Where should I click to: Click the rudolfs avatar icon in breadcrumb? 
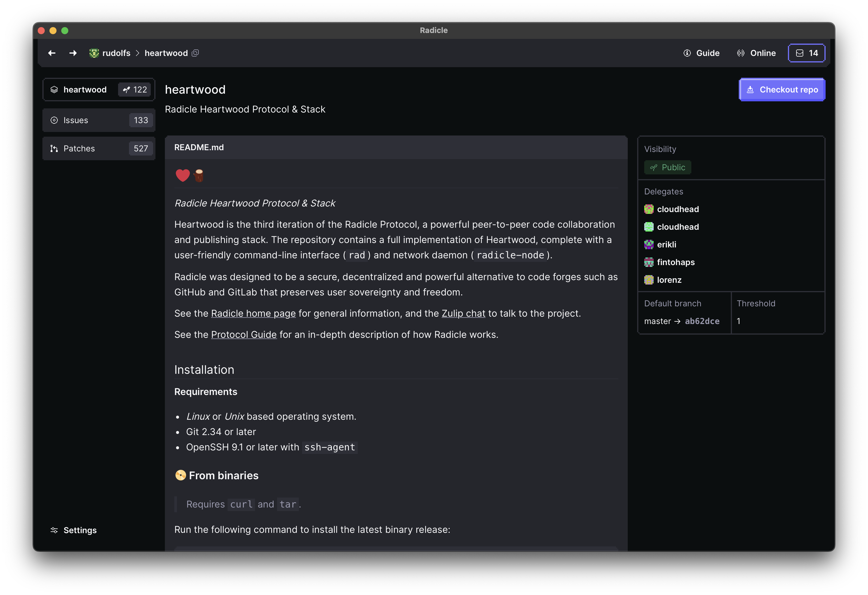[94, 53]
